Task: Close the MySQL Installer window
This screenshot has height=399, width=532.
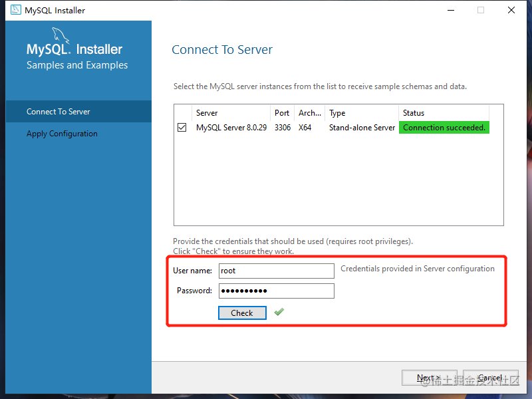Action: [x=511, y=10]
